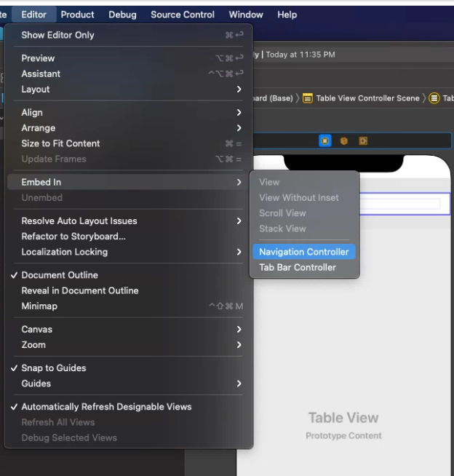Choose Preview from Editor menu
The width and height of the screenshot is (454, 476).
(x=127, y=58)
